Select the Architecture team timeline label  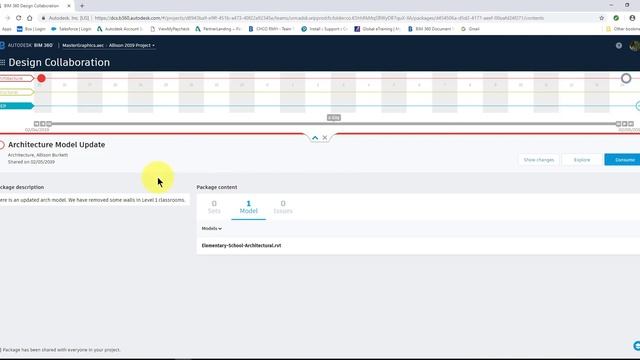16,78
